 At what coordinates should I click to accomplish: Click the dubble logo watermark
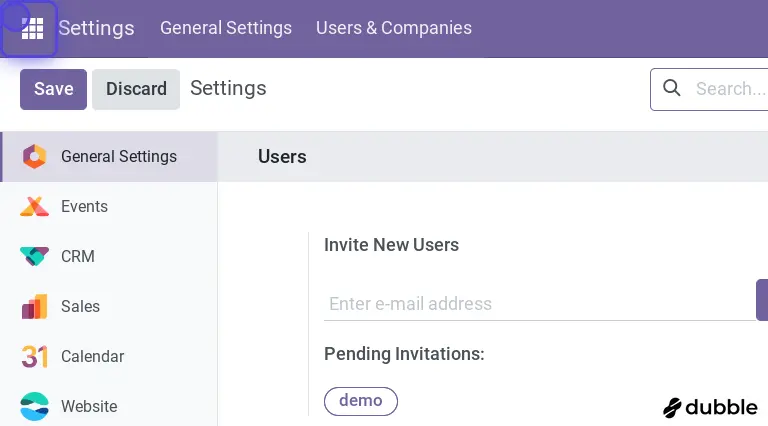[x=710, y=407]
